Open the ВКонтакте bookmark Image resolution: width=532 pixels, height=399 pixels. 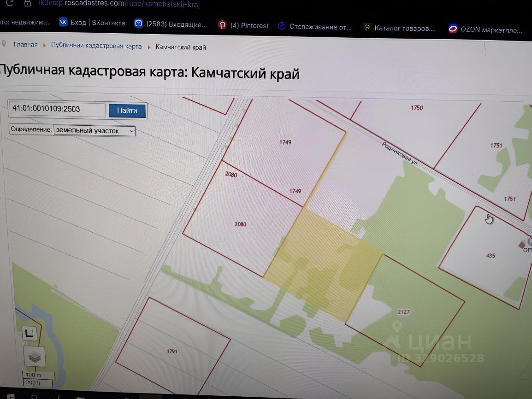click(x=92, y=23)
